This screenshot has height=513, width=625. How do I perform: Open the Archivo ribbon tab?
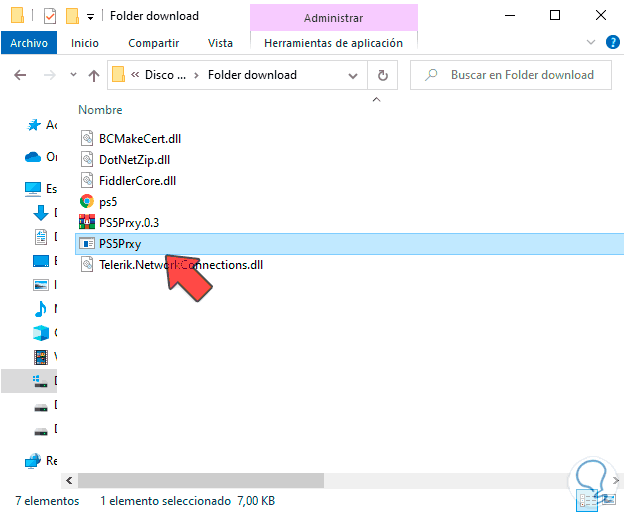[x=29, y=43]
